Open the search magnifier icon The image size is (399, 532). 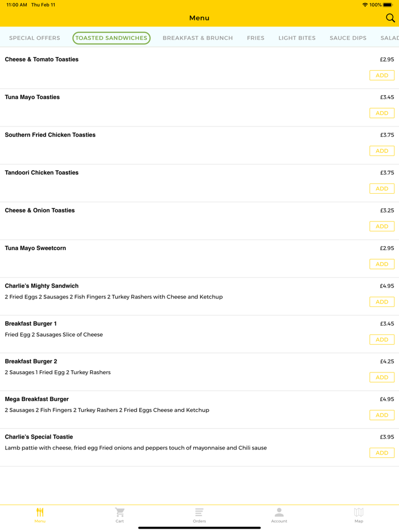coord(390,18)
